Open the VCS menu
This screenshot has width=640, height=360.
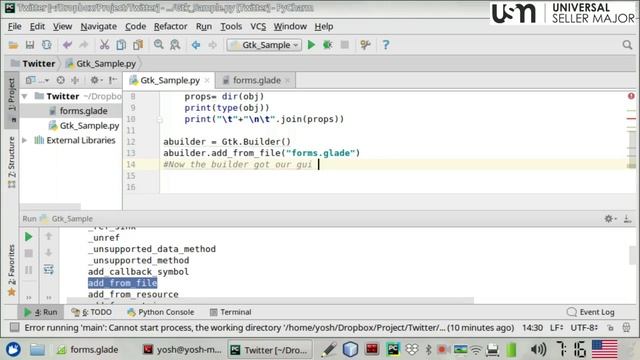coord(258,27)
